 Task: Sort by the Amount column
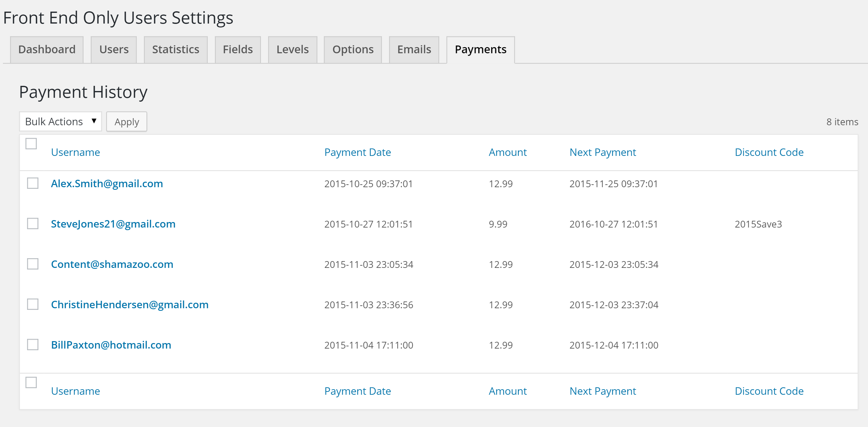tap(507, 152)
